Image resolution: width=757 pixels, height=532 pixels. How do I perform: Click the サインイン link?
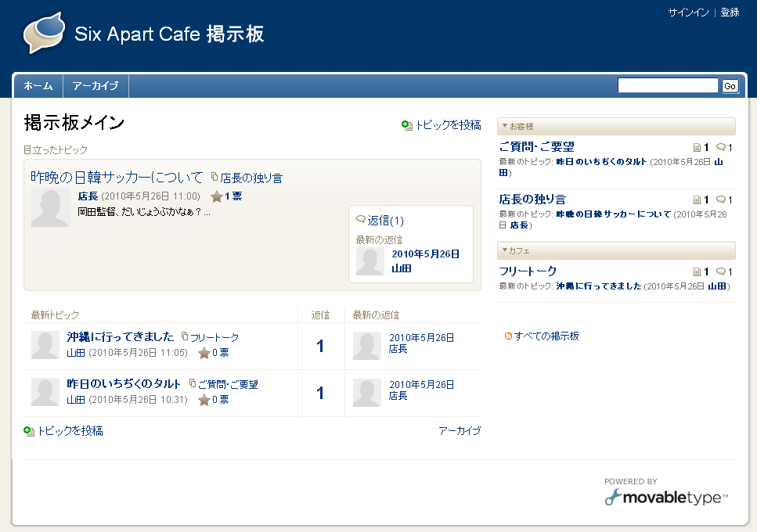click(x=688, y=13)
